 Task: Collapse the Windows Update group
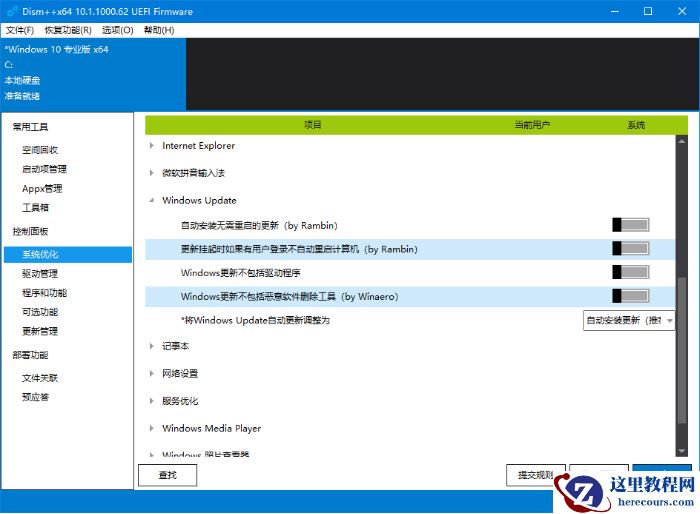point(152,201)
